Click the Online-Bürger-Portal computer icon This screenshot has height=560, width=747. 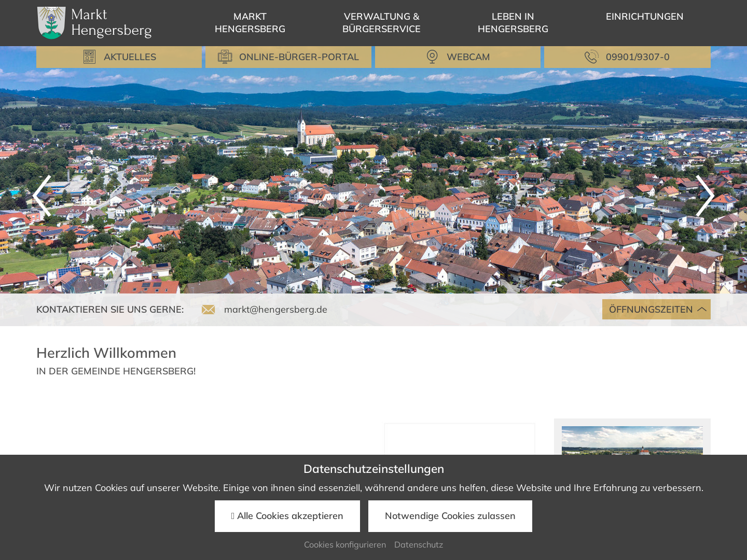pos(225,57)
